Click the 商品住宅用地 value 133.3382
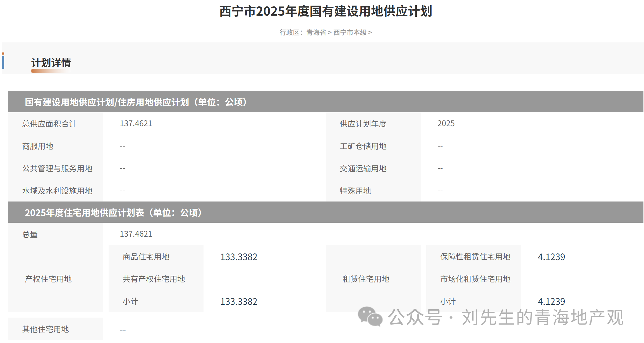Viewport: 644px width, 343px height. click(x=239, y=257)
